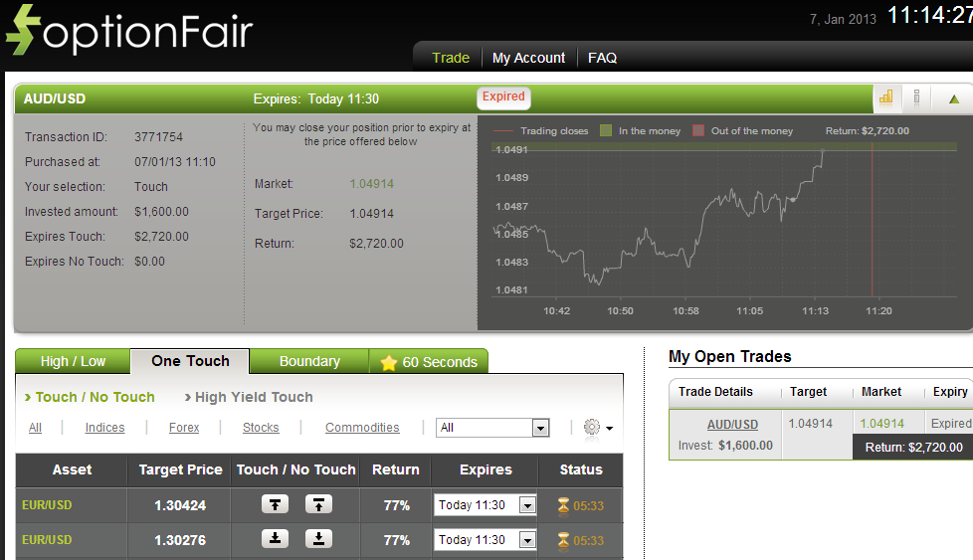Filter assets by All link
Viewport: 973px width, 560px height.
(x=35, y=428)
